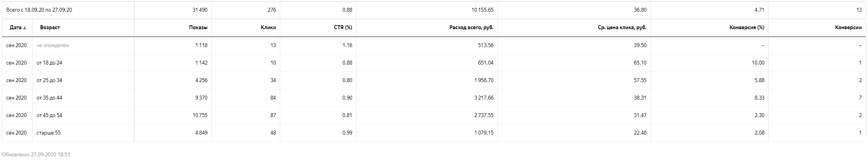Screen dimensions: 868x161
Task: Sort by Конверсии column header
Action: point(849,28)
